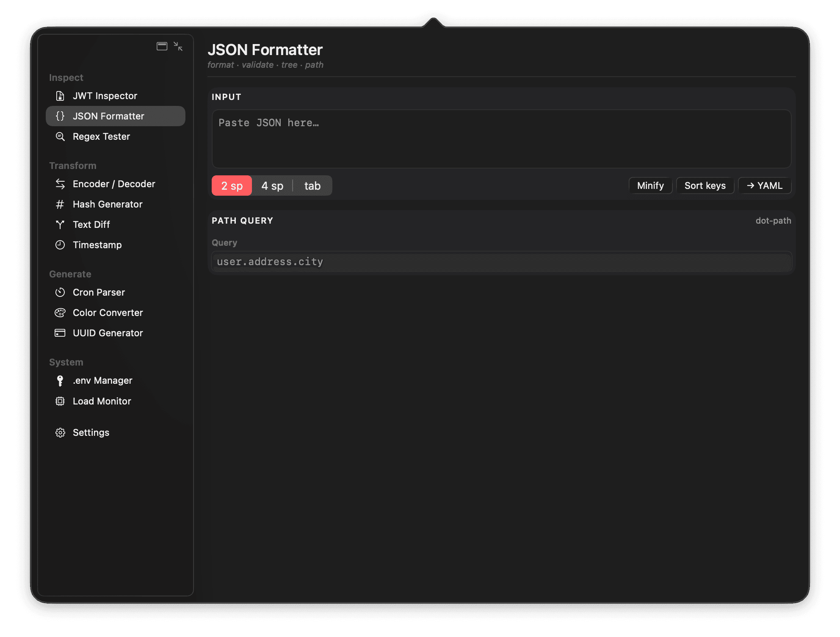840x637 pixels.
Task: Click the "Transform" sidebar group label
Action: (x=73, y=166)
